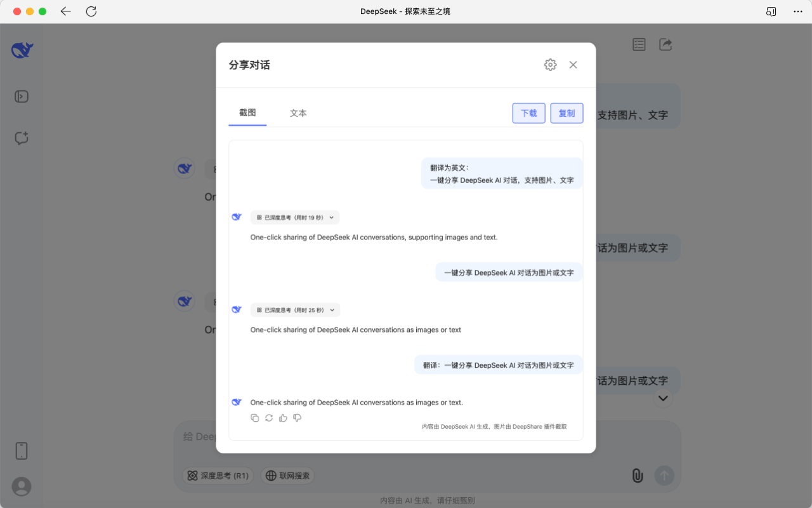Click the third DeepSeek avatar in preview
The image size is (812, 508).
click(x=237, y=402)
